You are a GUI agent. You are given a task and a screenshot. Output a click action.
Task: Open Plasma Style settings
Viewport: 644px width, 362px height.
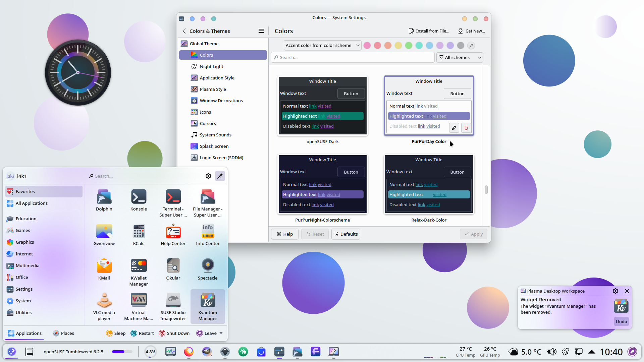(223, 89)
